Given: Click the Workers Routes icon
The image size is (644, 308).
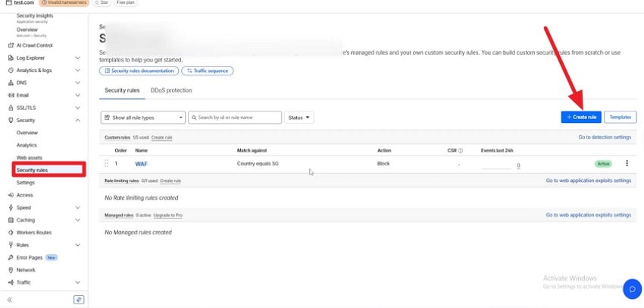Looking at the screenshot, I should pyautogui.click(x=11, y=232).
